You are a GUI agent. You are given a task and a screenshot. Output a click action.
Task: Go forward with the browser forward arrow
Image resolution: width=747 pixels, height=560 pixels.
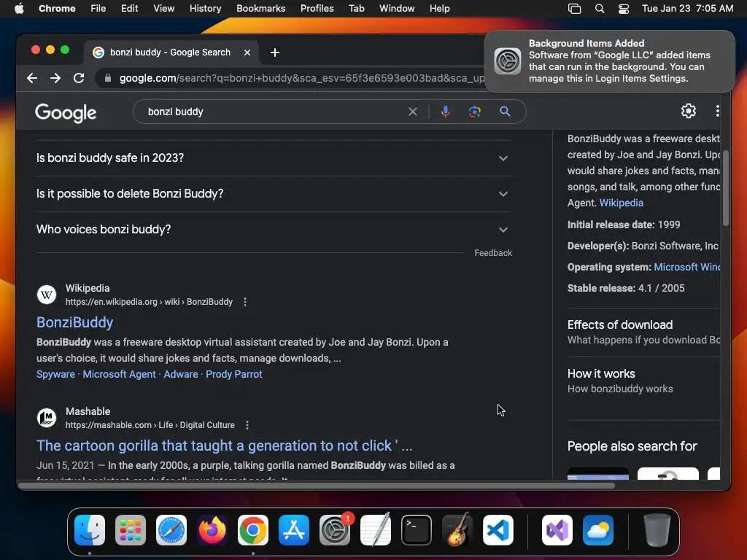point(55,78)
